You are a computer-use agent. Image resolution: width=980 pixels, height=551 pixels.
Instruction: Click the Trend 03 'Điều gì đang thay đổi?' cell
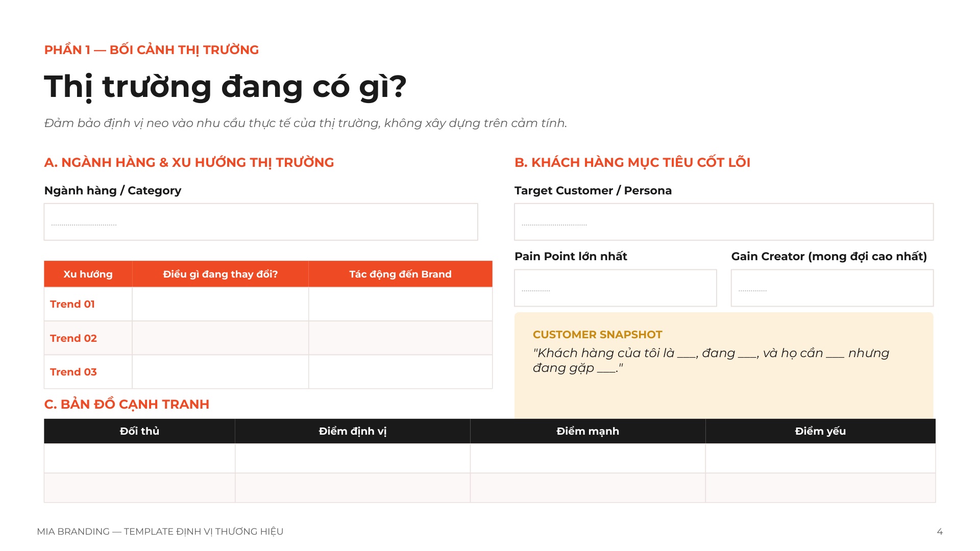point(220,372)
